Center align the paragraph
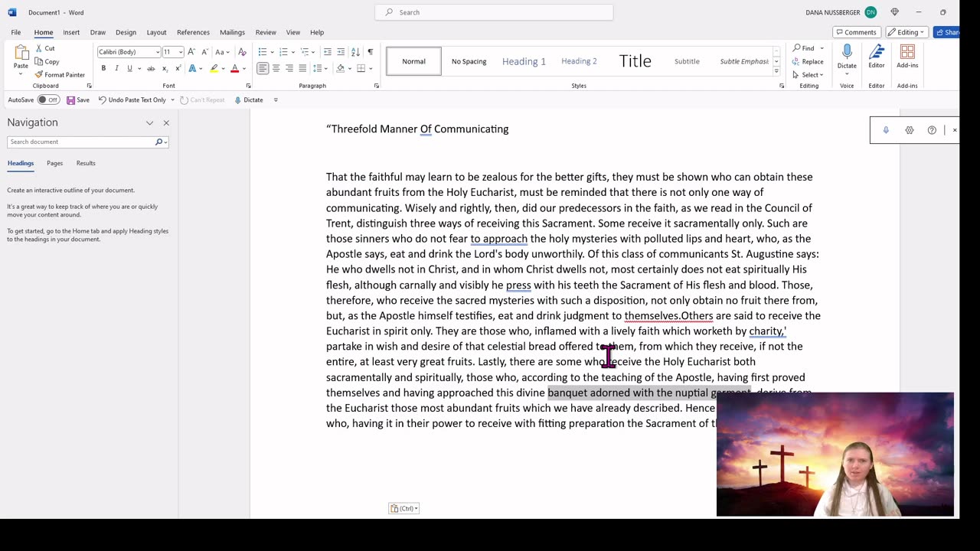Viewport: 980px width, 551px height. point(276,68)
